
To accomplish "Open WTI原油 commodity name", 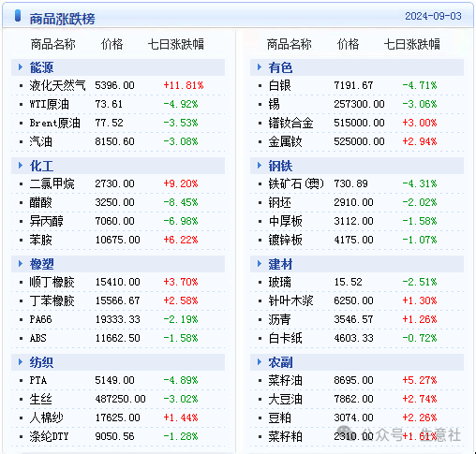I will tap(49, 104).
